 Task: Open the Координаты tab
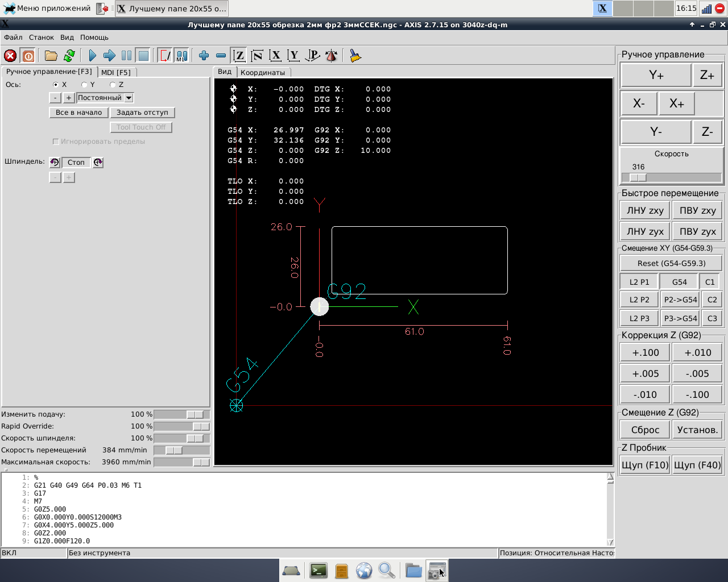[x=263, y=72]
